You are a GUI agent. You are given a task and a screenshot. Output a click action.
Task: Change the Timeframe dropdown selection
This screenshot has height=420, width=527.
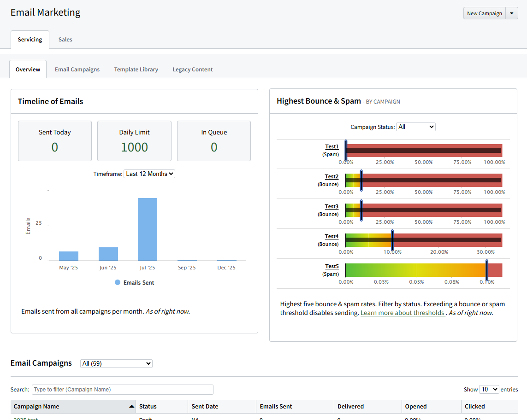[149, 174]
